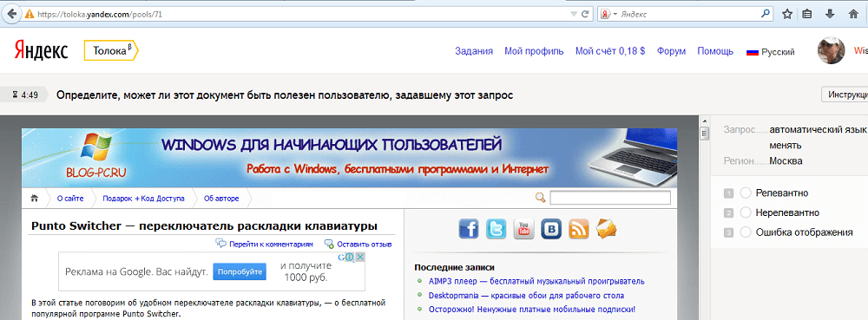The height and width of the screenshot is (320, 868).
Task: Click the browser back arrow button
Action: pyautogui.click(x=11, y=14)
